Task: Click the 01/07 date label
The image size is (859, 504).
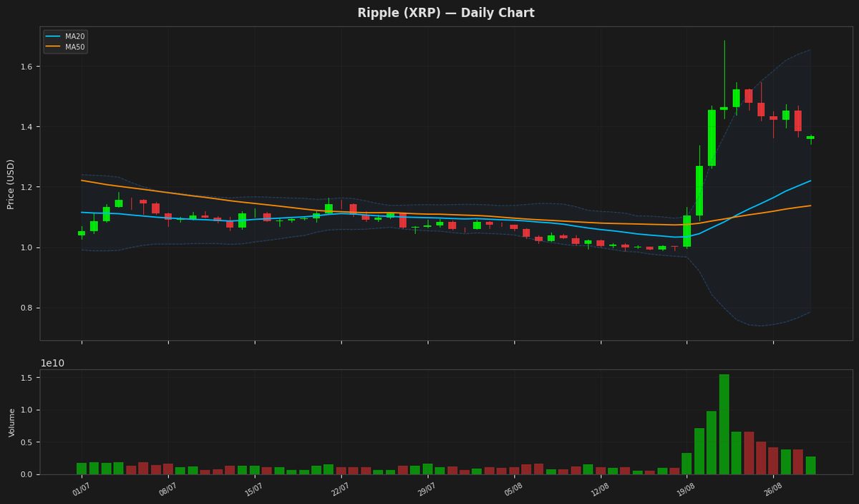Action: (x=81, y=490)
